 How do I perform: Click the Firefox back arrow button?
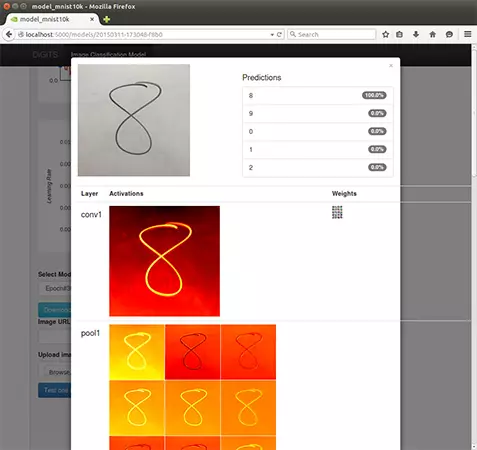point(9,34)
